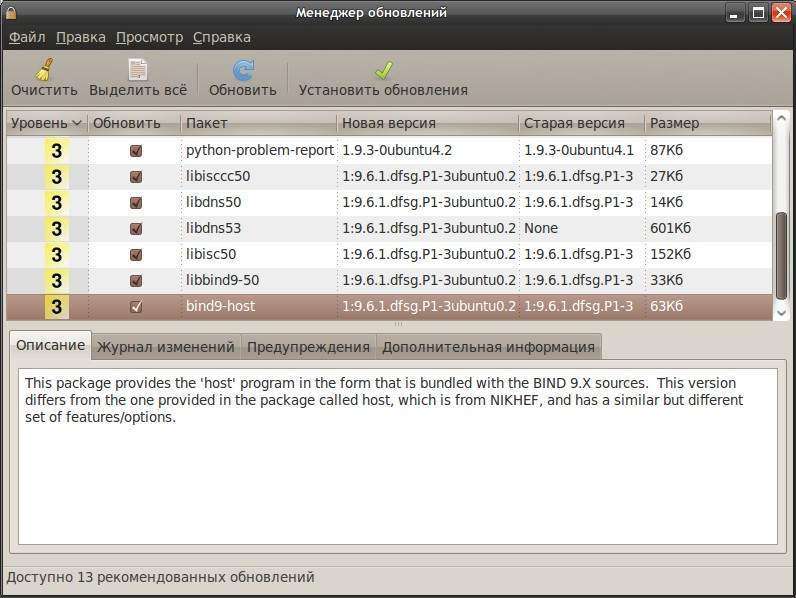The height and width of the screenshot is (598, 796).
Task: Uncheck update for libisccc50
Action: pos(136,177)
